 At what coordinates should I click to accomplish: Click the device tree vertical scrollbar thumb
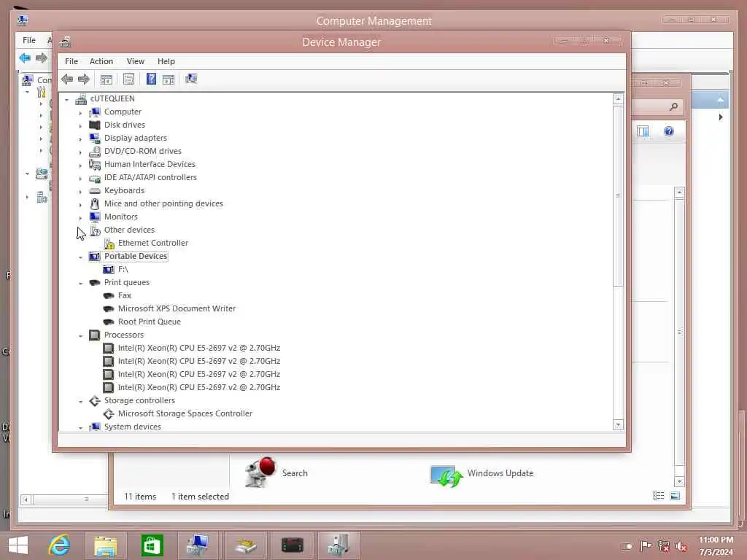pyautogui.click(x=618, y=195)
